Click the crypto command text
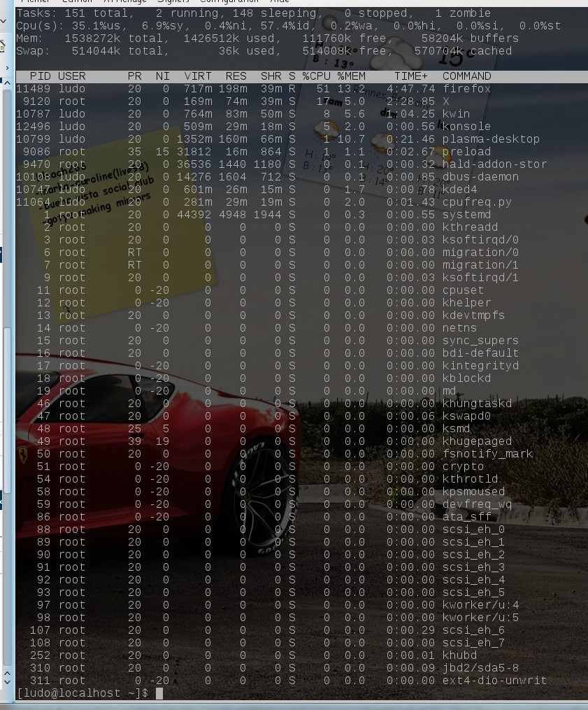 pos(463,467)
